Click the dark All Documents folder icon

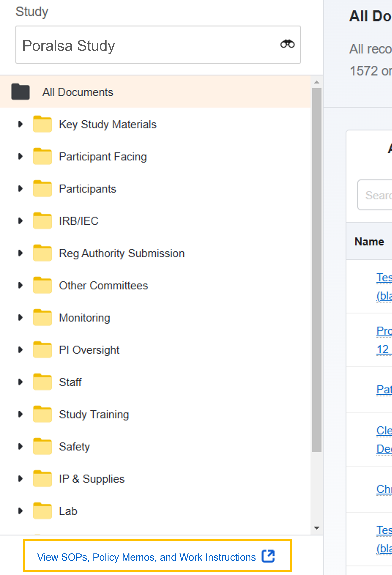21,92
